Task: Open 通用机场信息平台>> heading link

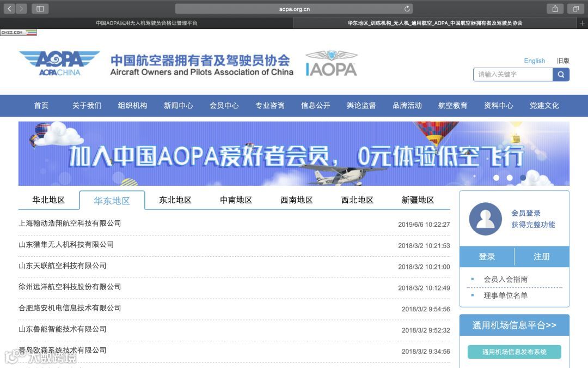Action: coord(514,325)
